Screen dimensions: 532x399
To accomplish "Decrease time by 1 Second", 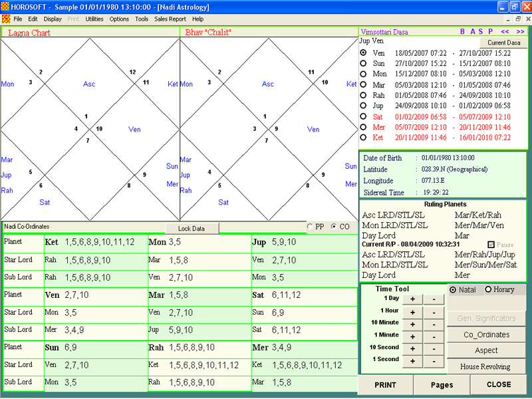I will 434,361.
